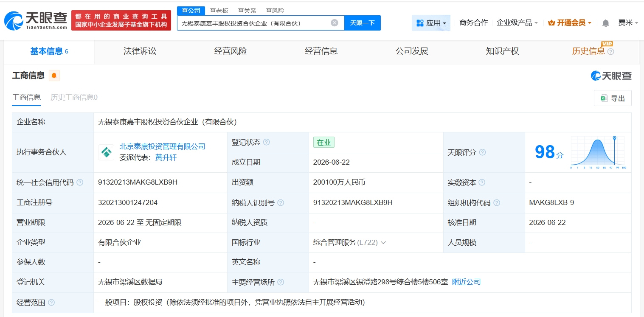This screenshot has height=317, width=644.
Task: Click the red promotional banner in header
Action: 121,20
